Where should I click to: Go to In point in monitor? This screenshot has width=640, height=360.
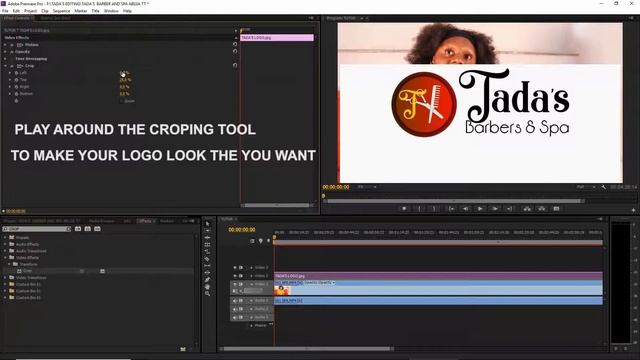451,209
